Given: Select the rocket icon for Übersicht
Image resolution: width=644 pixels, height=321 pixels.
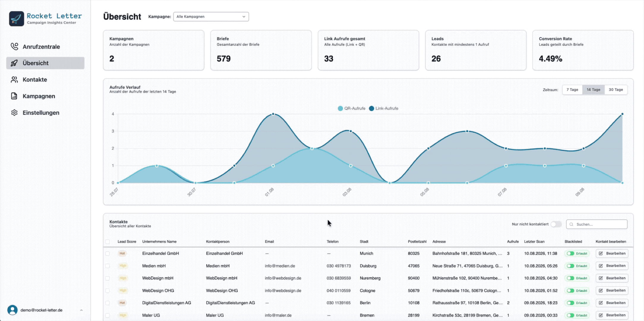Looking at the screenshot, I should click(x=14, y=63).
